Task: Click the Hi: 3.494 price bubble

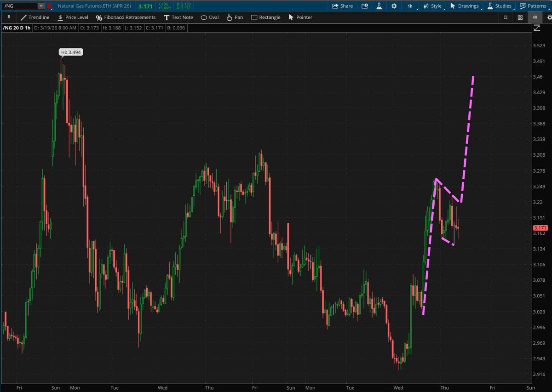Action: [x=72, y=52]
